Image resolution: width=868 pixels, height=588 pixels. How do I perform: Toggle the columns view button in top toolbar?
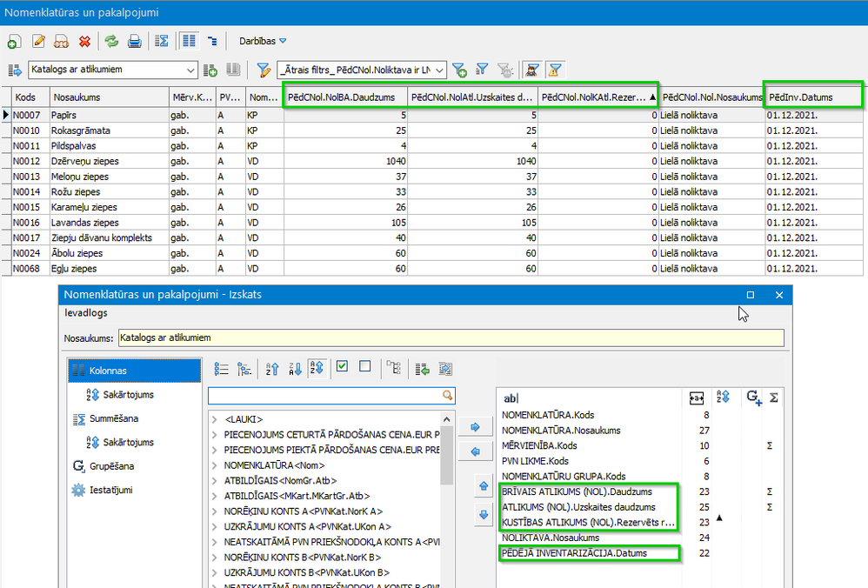pyautogui.click(x=189, y=41)
